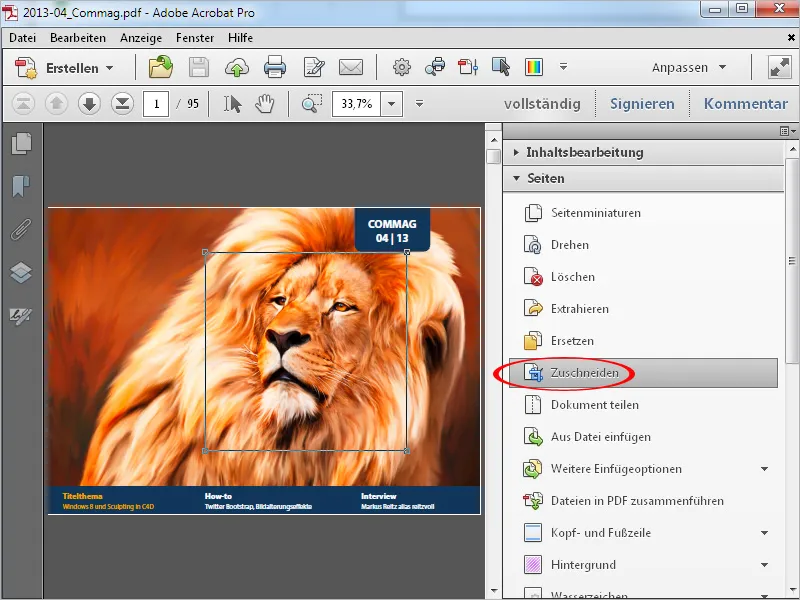Click Löschen to delete pages
This screenshot has height=600, width=800.
point(560,277)
